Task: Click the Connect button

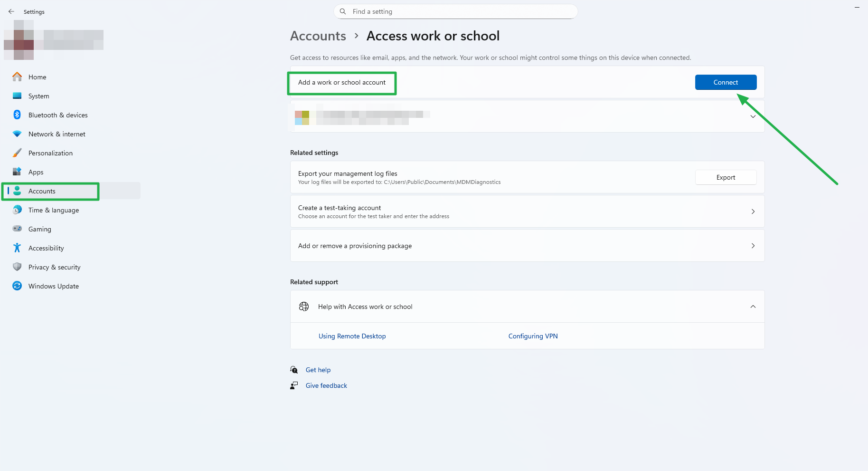Action: click(x=726, y=82)
